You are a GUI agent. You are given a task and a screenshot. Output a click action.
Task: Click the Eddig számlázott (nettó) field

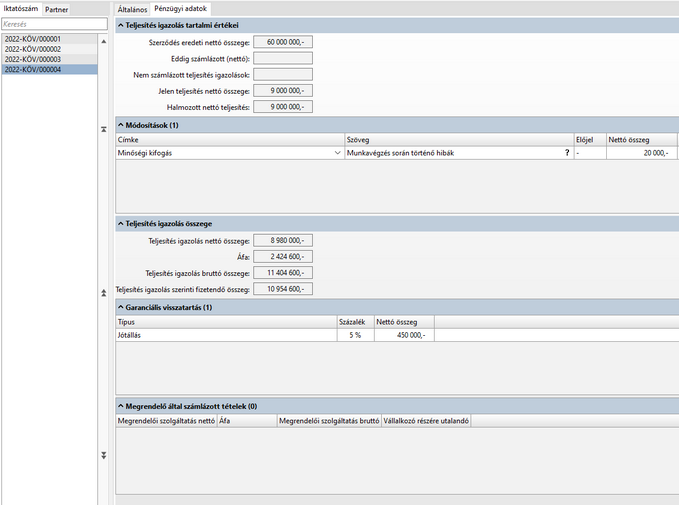pyautogui.click(x=283, y=58)
